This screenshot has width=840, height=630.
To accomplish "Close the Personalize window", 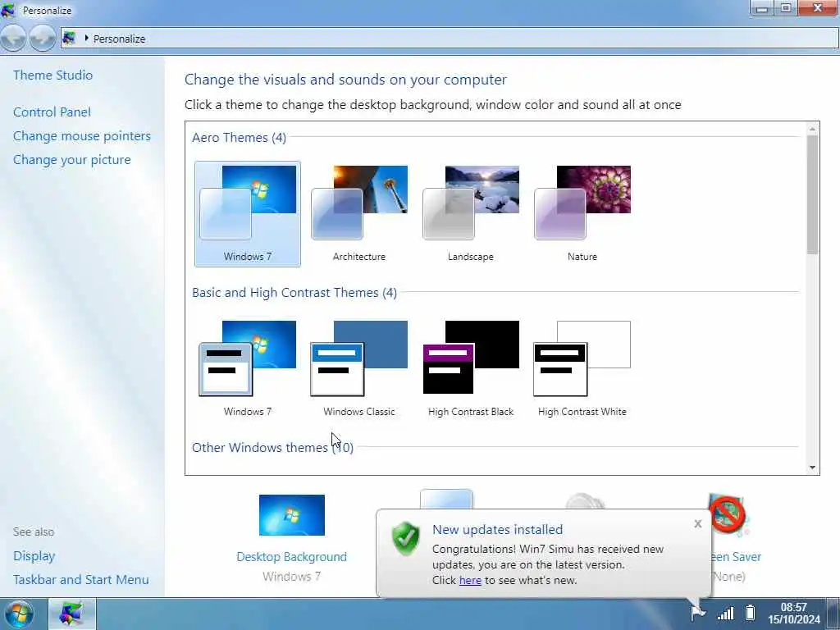I will click(818, 8).
